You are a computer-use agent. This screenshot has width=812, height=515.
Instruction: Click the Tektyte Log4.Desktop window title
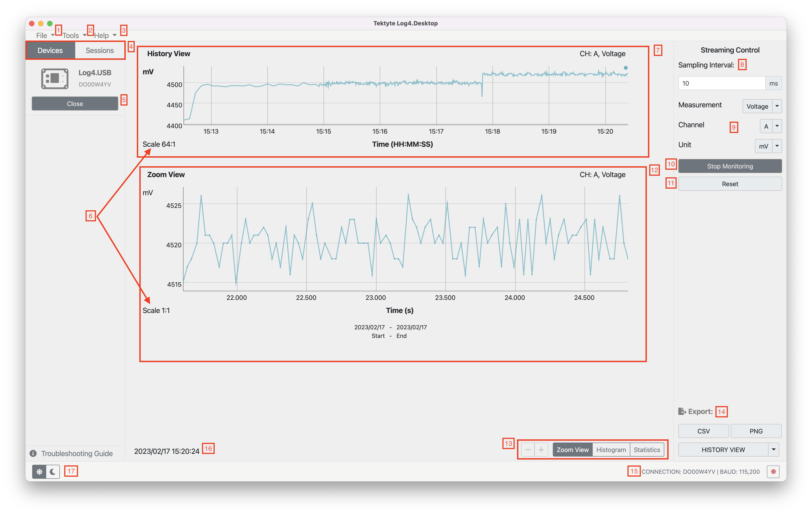[x=405, y=23]
